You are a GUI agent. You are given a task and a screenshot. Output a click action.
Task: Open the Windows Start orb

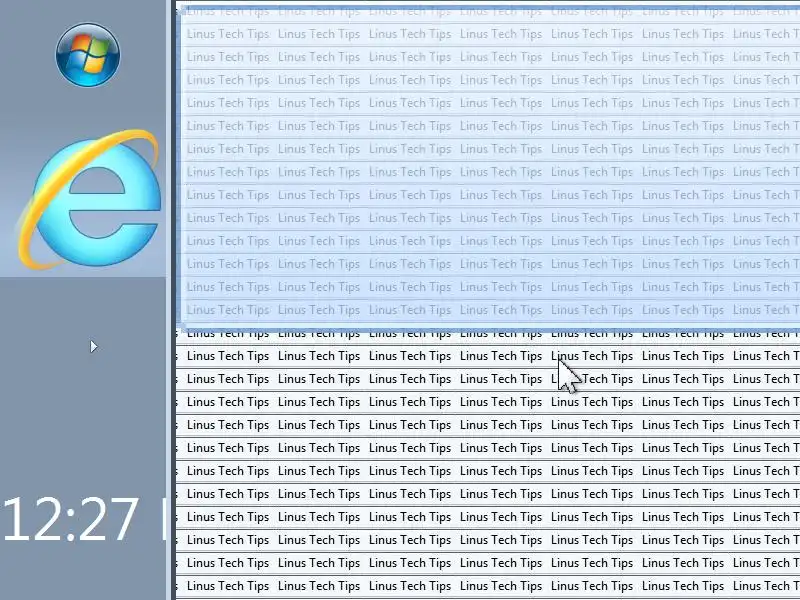tap(88, 55)
